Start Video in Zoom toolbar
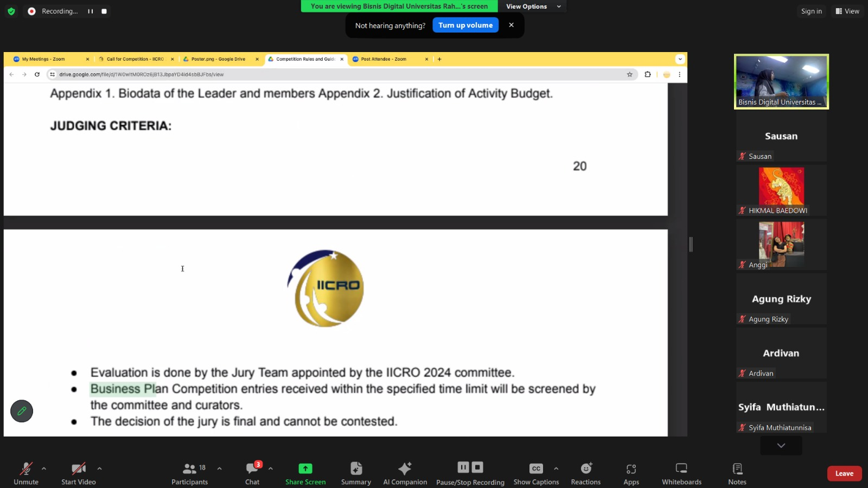Image resolution: width=868 pixels, height=488 pixels. (x=79, y=473)
